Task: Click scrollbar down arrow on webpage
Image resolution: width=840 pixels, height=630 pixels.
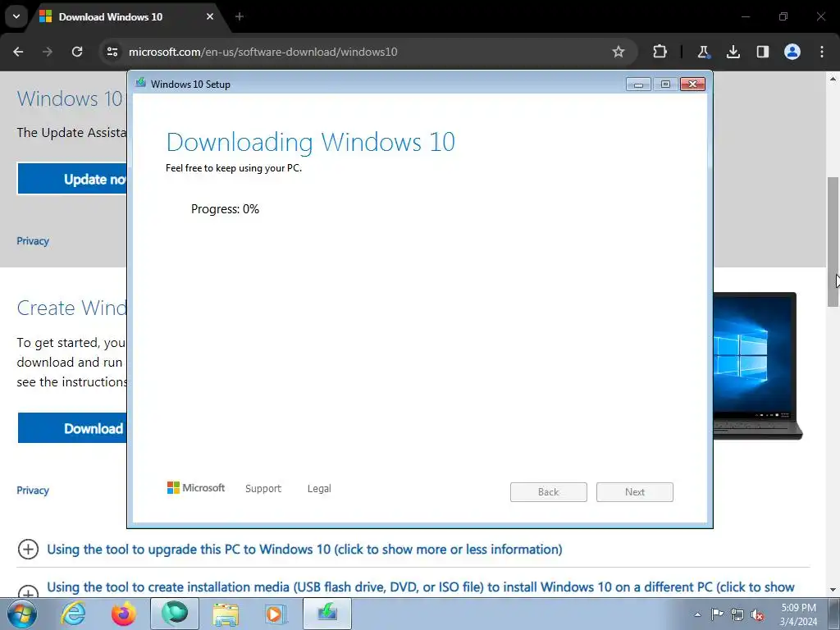Action: (x=833, y=590)
